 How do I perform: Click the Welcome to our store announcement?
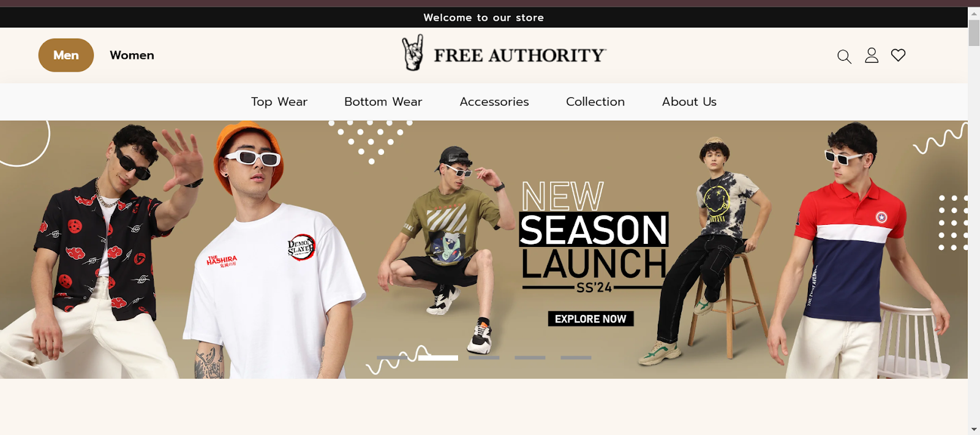[x=484, y=18]
